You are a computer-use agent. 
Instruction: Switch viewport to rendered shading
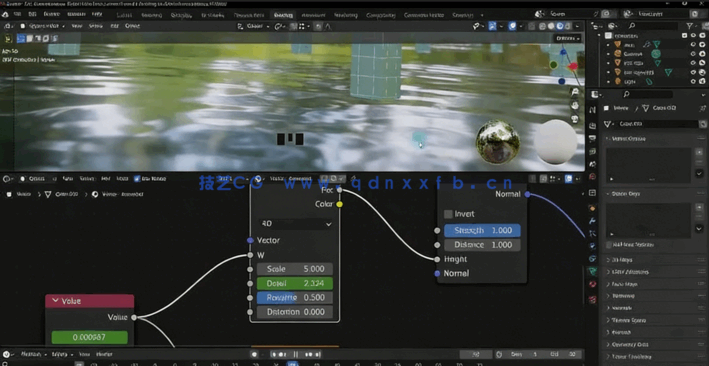tap(568, 26)
